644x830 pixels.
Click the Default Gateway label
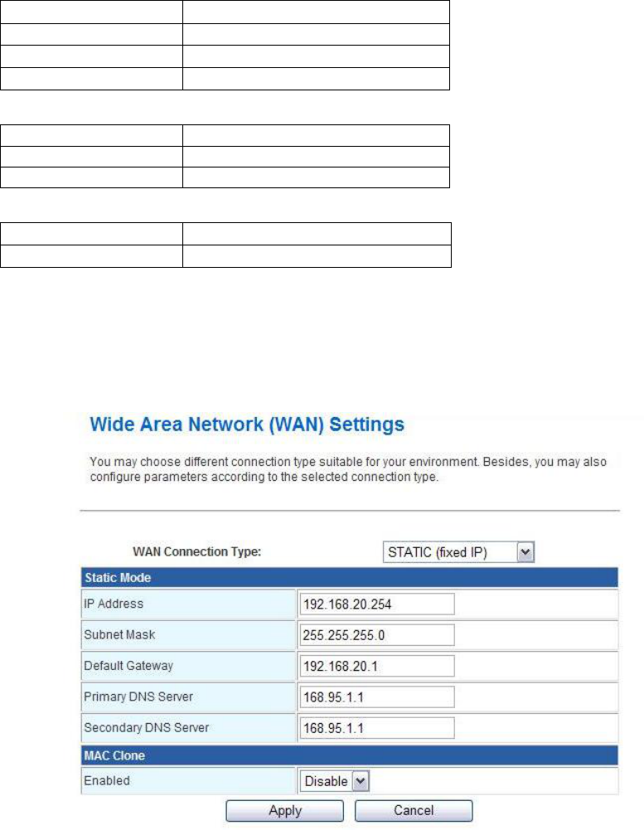128,665
